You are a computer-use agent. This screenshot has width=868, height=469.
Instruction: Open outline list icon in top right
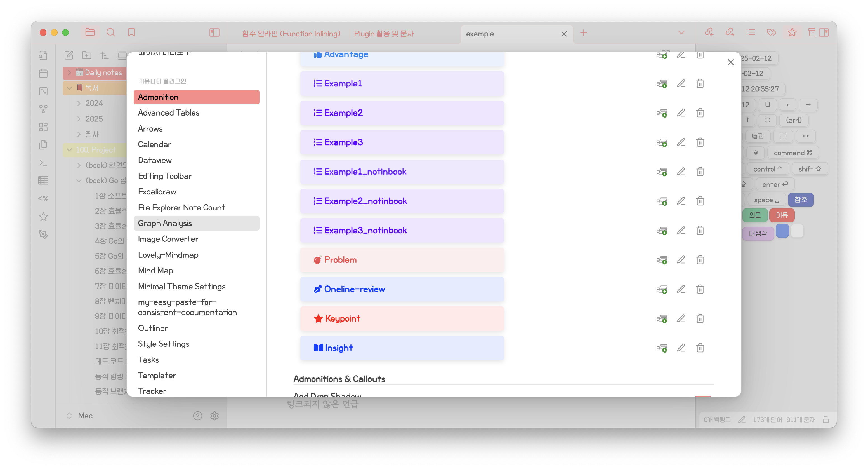click(751, 32)
